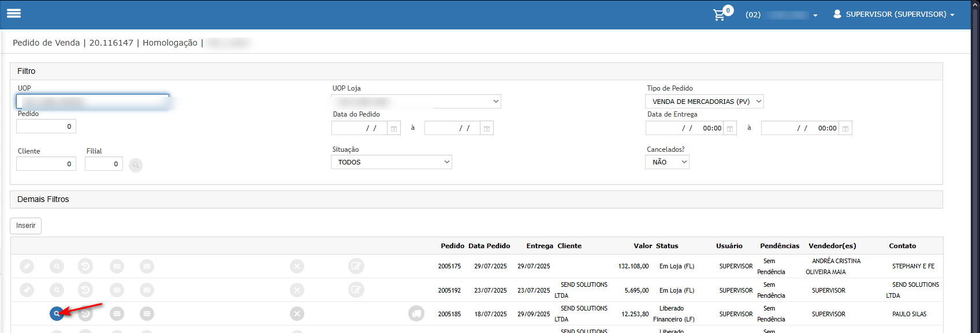Click the Cliente column header
This screenshot has width=980, height=333.
point(569,246)
